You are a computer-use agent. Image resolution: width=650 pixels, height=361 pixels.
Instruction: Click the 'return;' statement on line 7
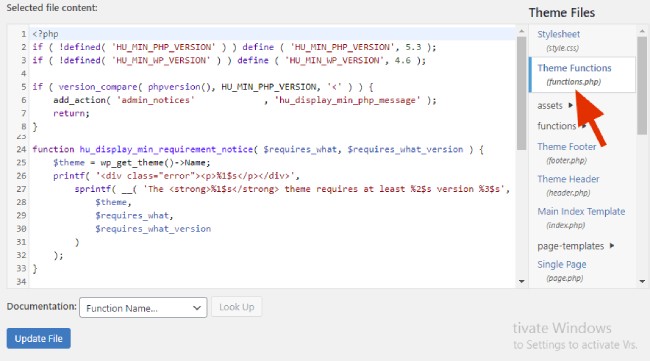tap(71, 114)
